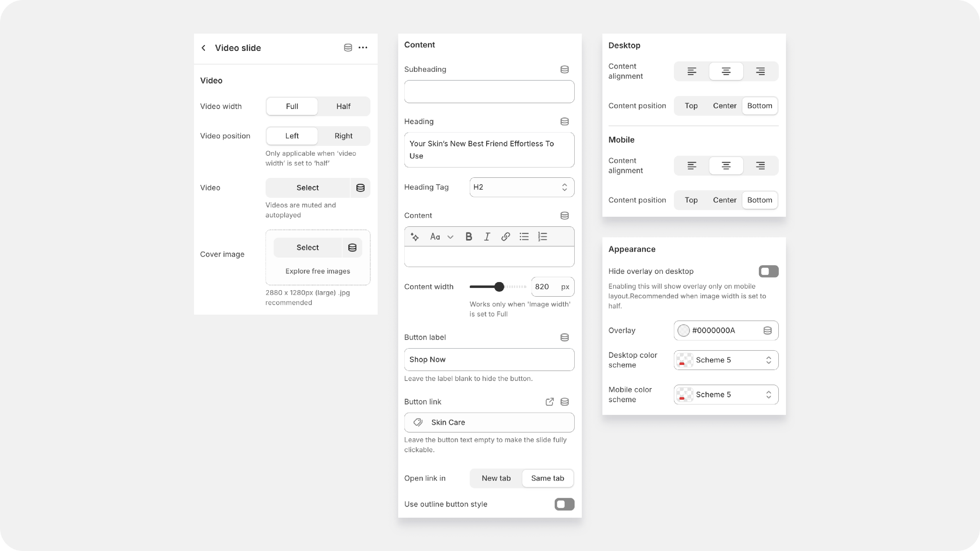The height and width of the screenshot is (551, 980).
Task: Align Desktop content right
Action: click(760, 71)
